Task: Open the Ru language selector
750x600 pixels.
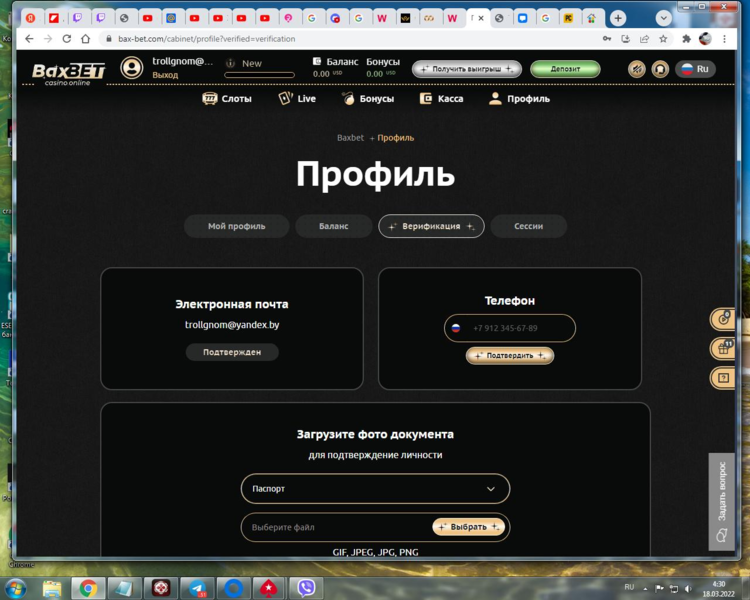Action: (695, 69)
